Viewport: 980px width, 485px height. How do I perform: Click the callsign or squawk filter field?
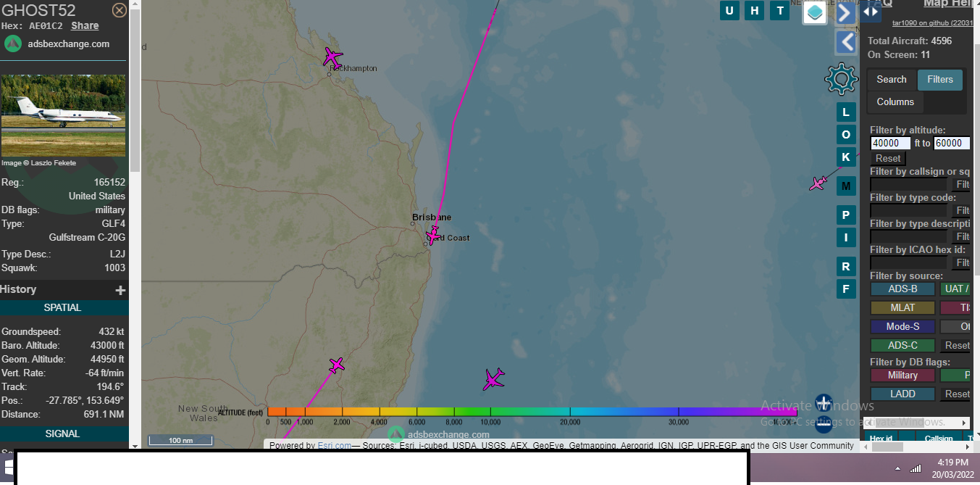pos(908,185)
